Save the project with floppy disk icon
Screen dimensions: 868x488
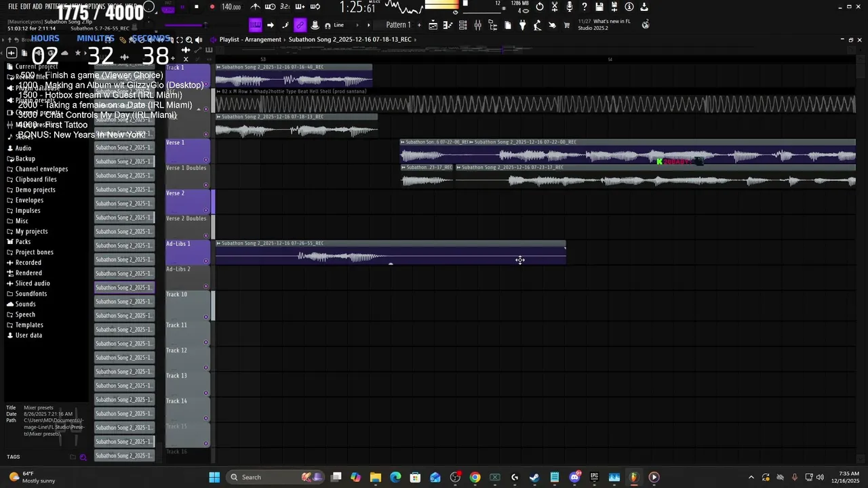[599, 7]
